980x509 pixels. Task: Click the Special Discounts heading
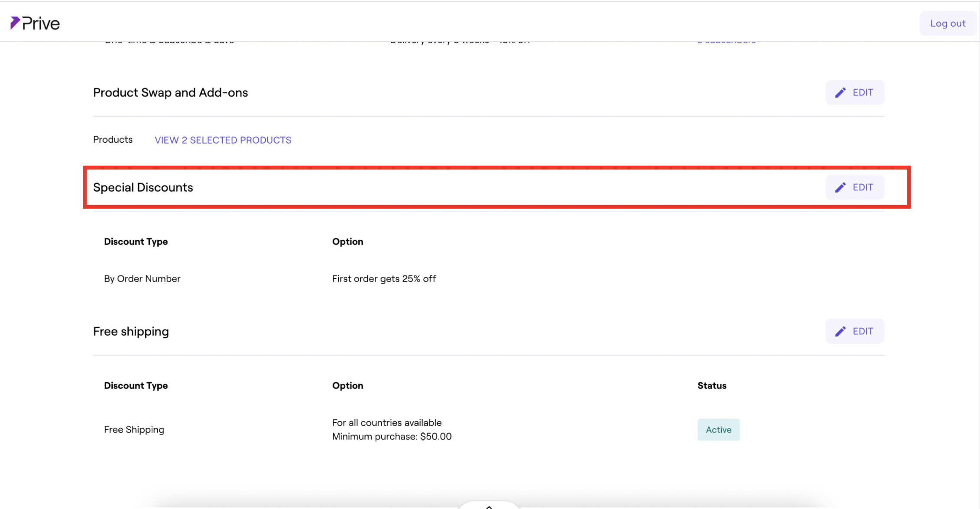(143, 187)
